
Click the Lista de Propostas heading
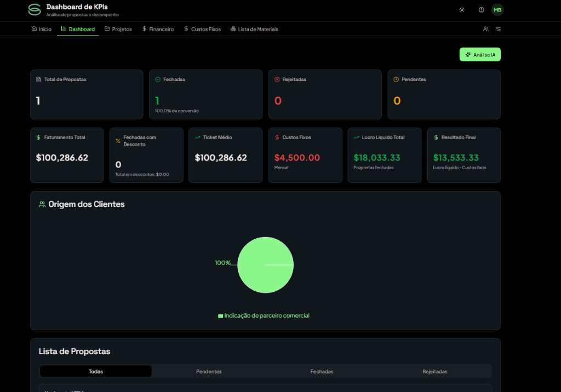(x=75, y=351)
